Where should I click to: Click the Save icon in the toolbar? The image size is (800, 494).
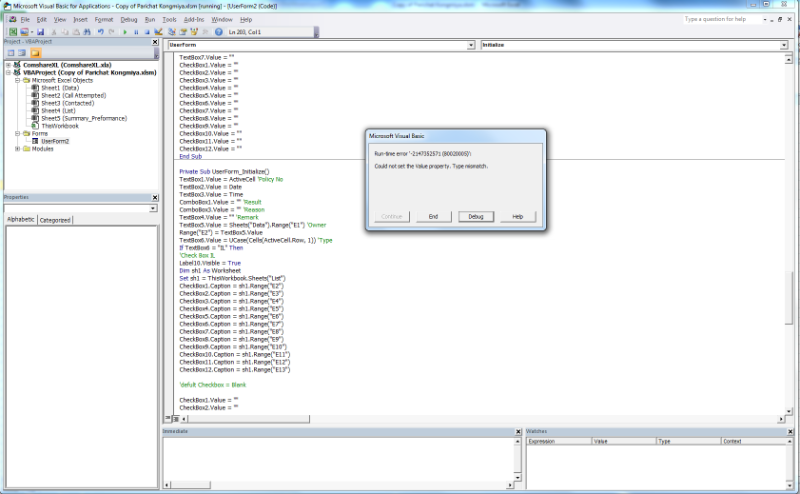(x=39, y=31)
